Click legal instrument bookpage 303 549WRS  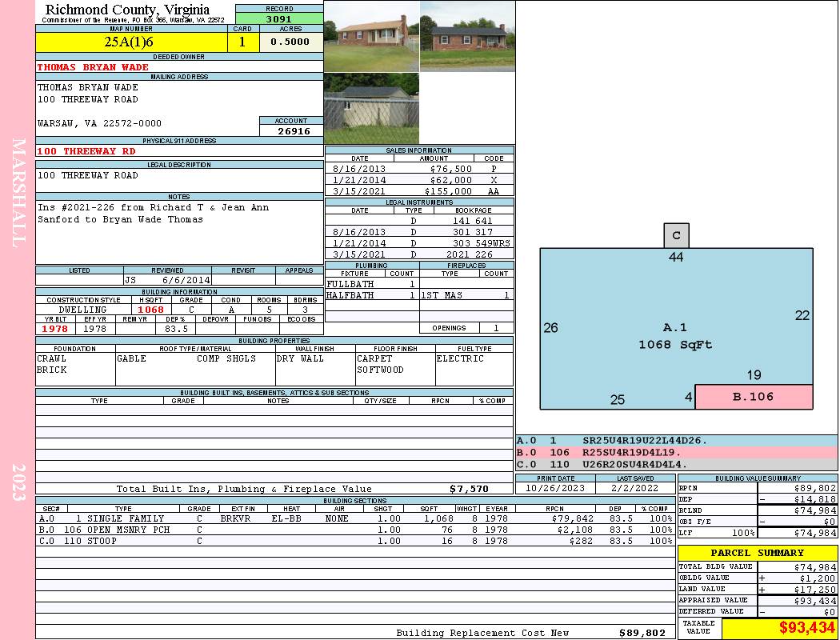pyautogui.click(x=481, y=243)
